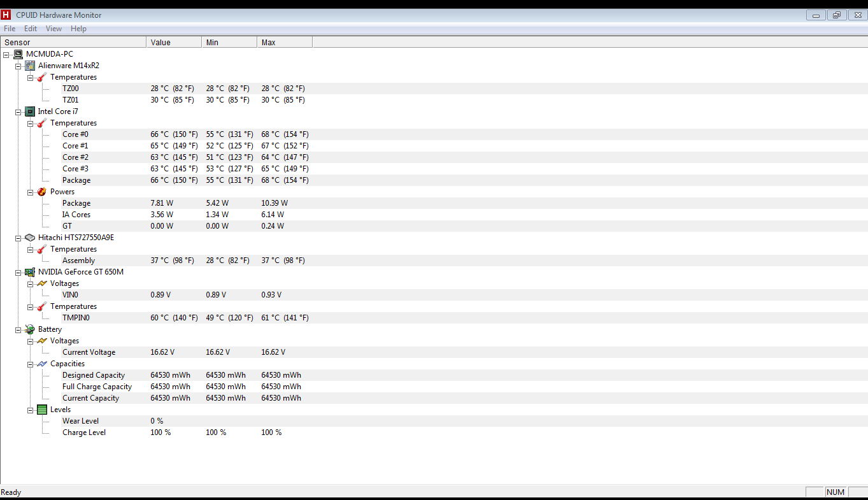This screenshot has width=868, height=500.
Task: Click the Hitachi hard drive icon
Action: click(x=30, y=238)
